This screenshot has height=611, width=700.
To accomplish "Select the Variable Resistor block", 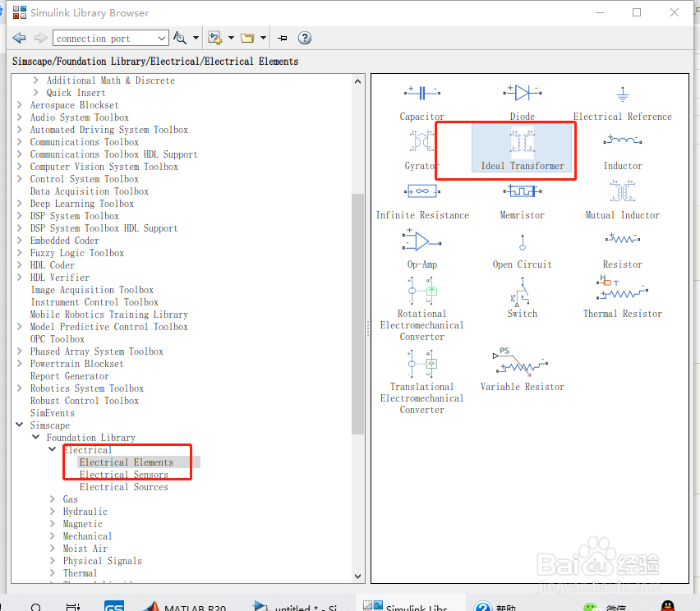I will (x=522, y=370).
